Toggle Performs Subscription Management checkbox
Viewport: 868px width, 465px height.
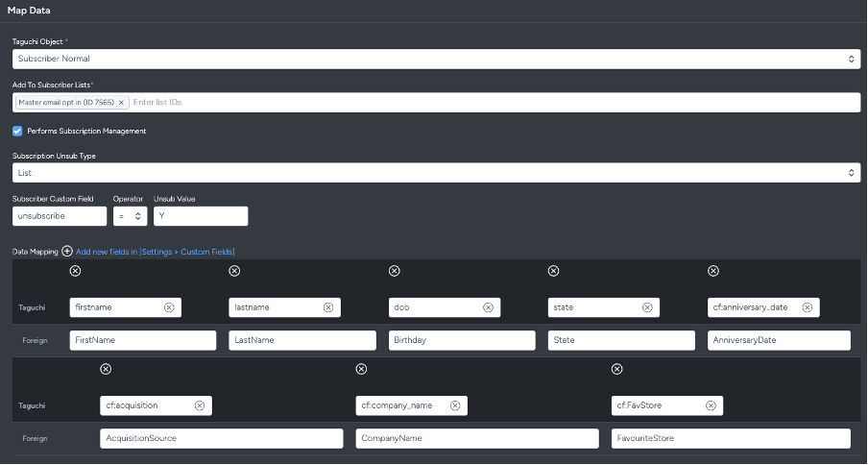[x=17, y=131]
